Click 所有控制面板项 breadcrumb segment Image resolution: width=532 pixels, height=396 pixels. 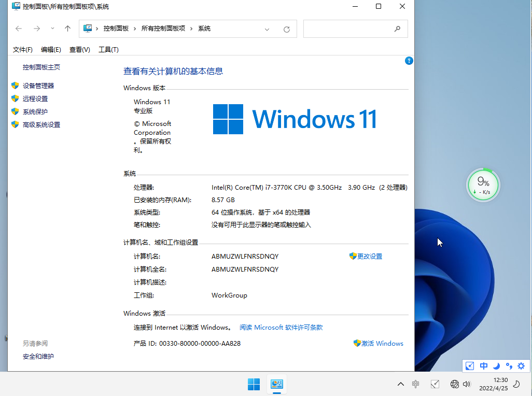163,29
